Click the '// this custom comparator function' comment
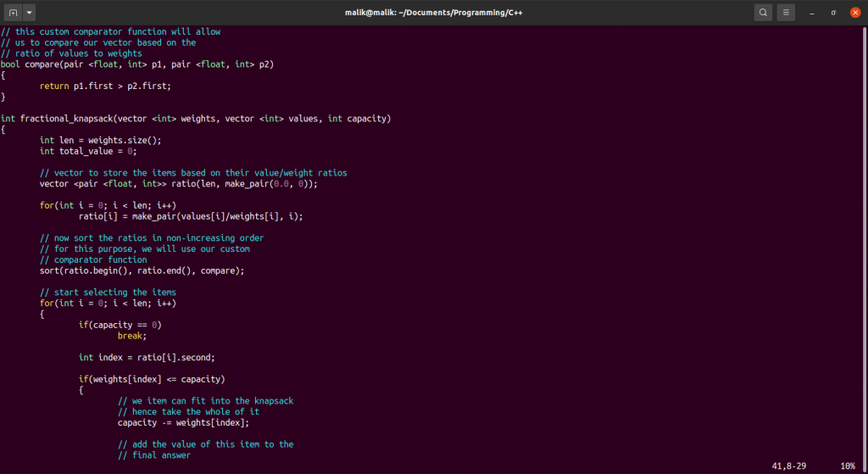This screenshot has width=868, height=474. coord(111,31)
